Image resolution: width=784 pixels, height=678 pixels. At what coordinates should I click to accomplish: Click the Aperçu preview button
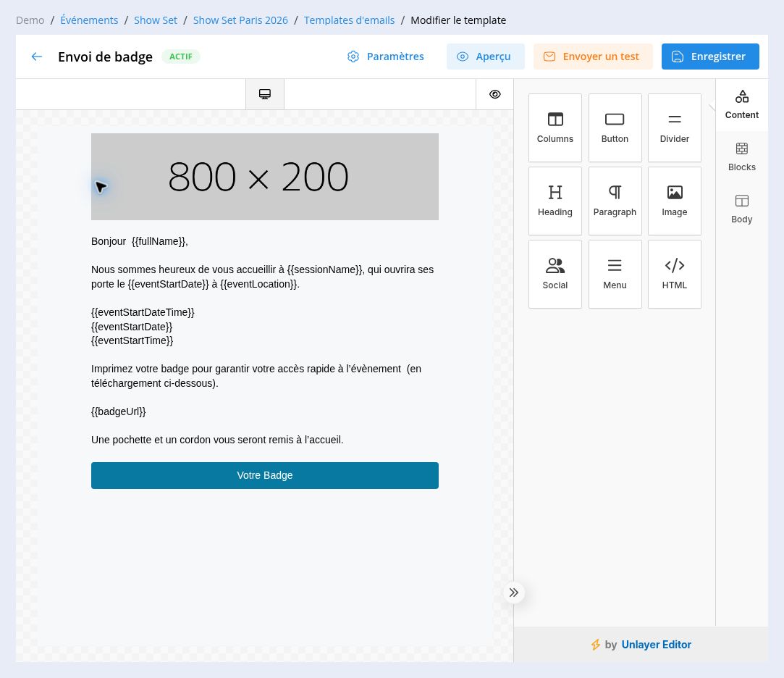pos(485,56)
